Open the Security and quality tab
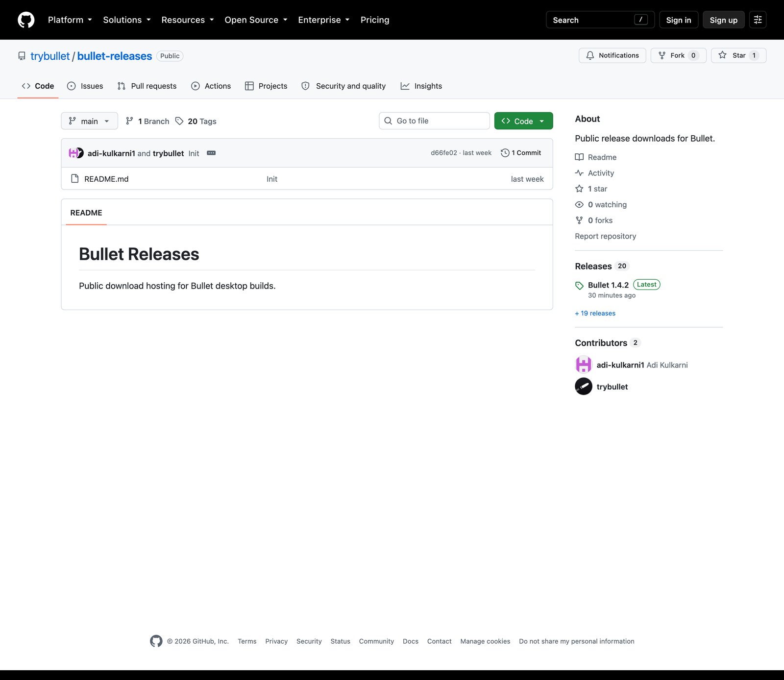Image resolution: width=784 pixels, height=680 pixels. pos(344,86)
